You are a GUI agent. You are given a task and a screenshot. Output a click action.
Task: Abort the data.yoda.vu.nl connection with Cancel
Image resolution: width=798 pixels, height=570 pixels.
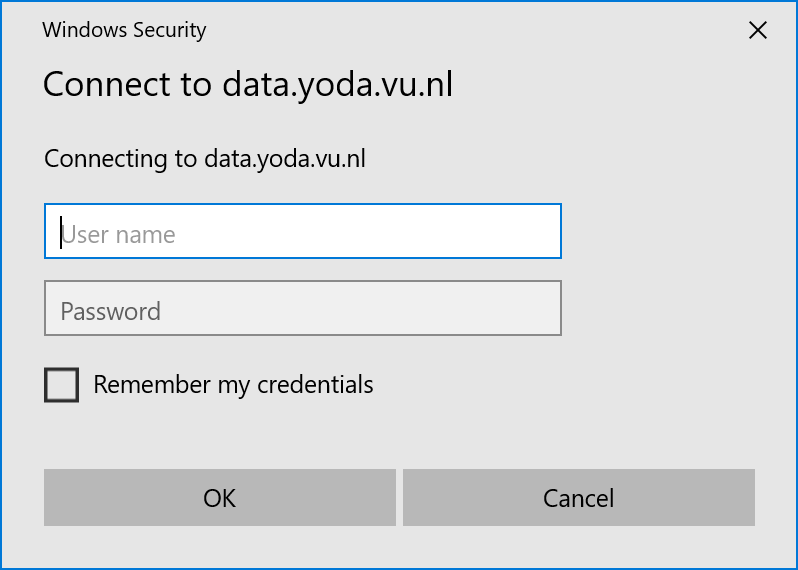coord(578,498)
